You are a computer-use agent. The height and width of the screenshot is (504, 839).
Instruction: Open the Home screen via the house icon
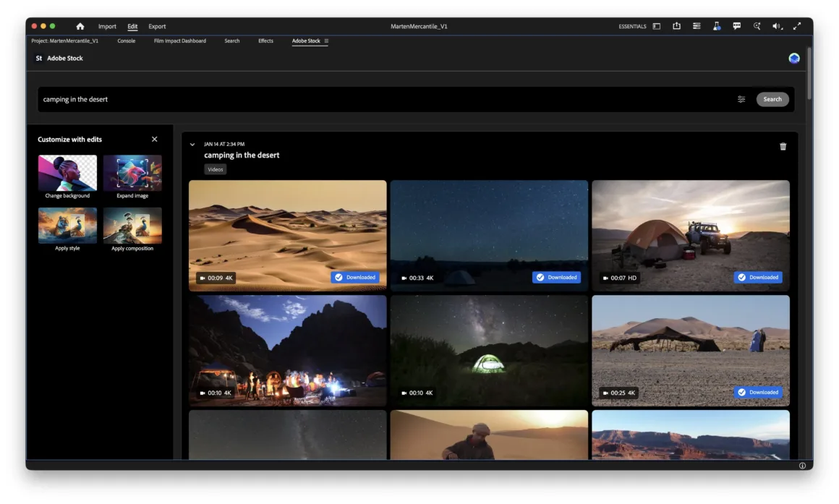point(80,26)
